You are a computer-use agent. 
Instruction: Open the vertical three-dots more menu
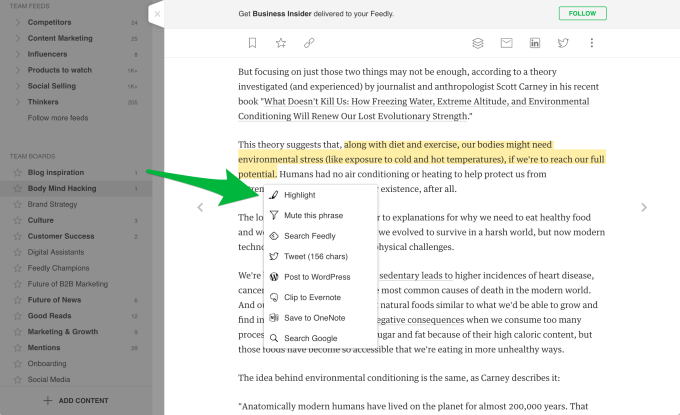coord(592,43)
